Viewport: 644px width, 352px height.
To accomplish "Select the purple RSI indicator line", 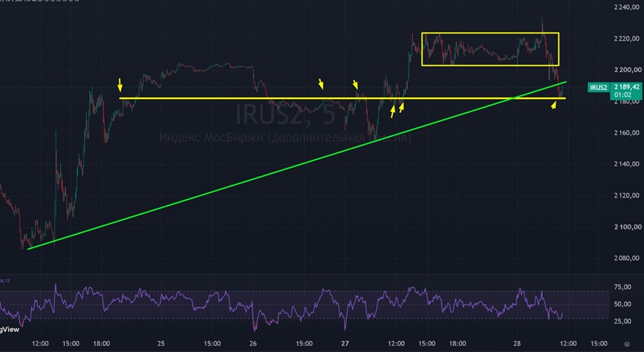I will 281,306.
